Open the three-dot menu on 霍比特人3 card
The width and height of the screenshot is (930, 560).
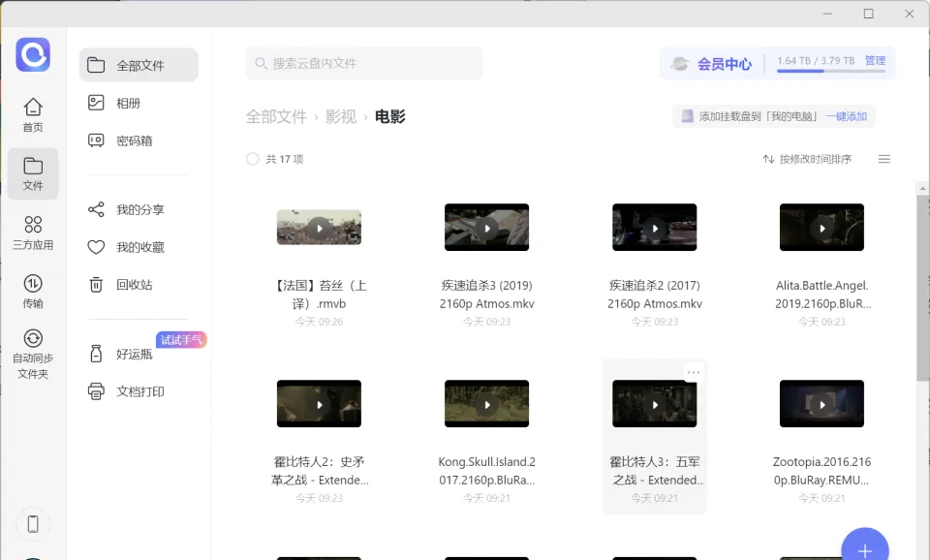(x=694, y=372)
